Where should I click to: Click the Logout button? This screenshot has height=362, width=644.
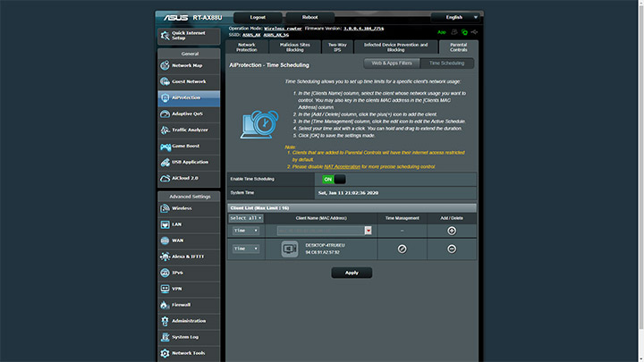click(x=258, y=17)
